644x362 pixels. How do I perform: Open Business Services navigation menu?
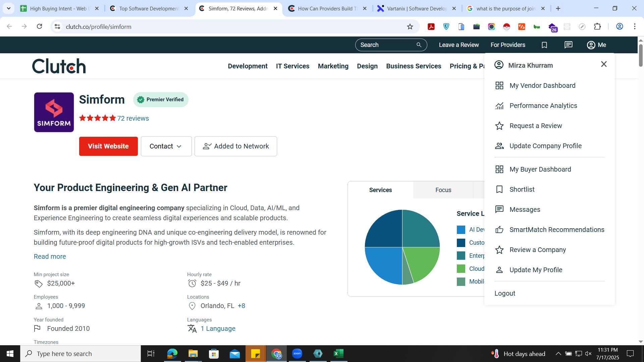click(413, 66)
